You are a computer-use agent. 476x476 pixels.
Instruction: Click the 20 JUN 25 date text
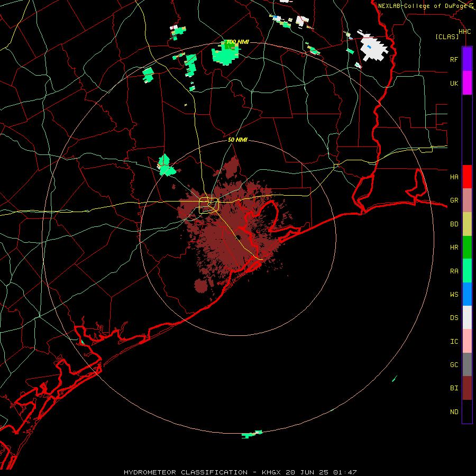point(307,472)
